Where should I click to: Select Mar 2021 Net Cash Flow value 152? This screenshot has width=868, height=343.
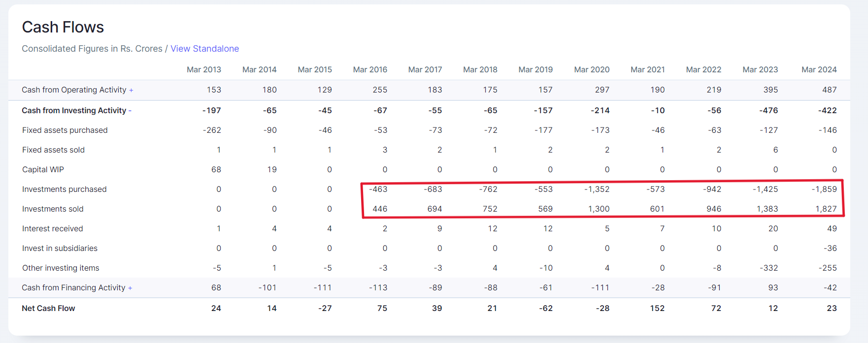657,309
